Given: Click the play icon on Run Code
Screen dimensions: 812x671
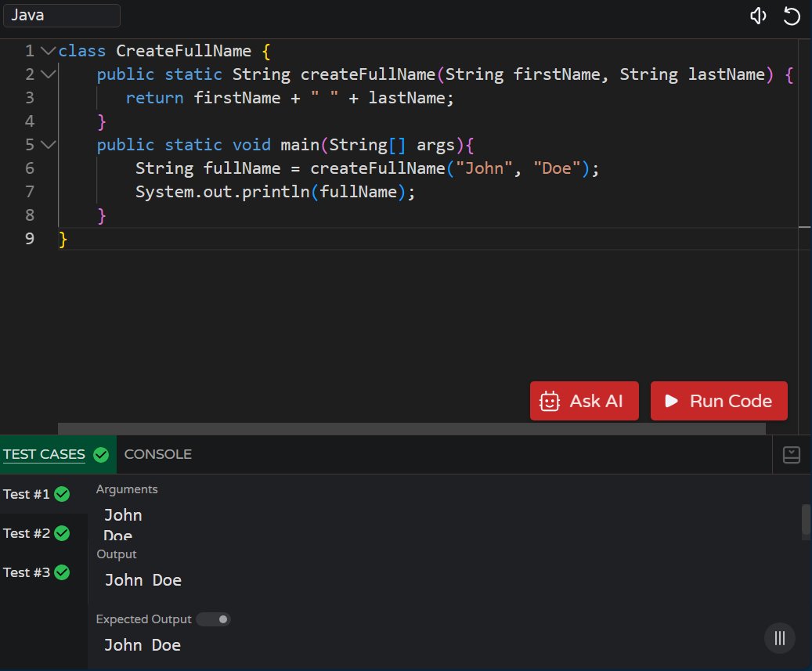Looking at the screenshot, I should tap(671, 400).
